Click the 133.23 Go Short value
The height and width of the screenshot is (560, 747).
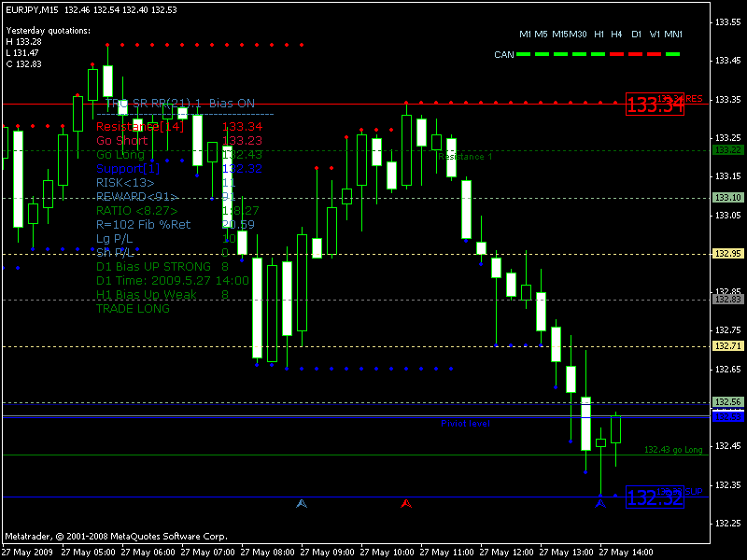click(x=243, y=141)
